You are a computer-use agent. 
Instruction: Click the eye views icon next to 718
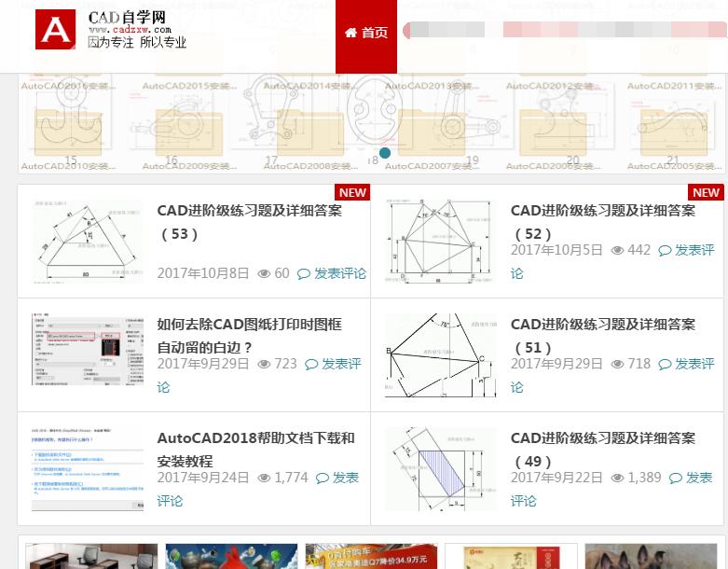[x=617, y=364]
